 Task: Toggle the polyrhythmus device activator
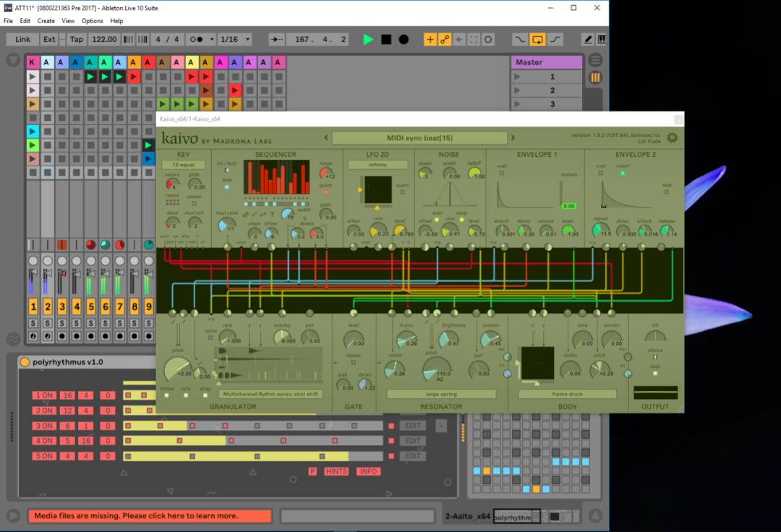click(x=25, y=362)
